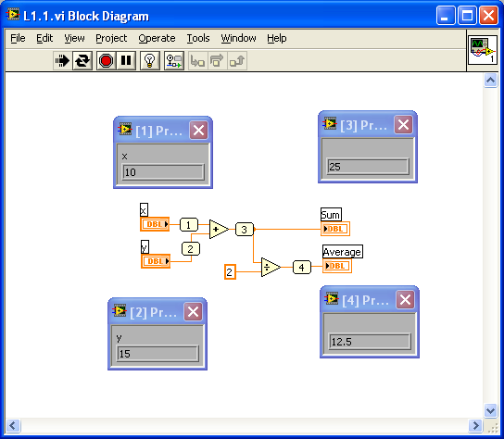The height and width of the screenshot is (439, 504).
Task: Click the horizontal scrollbar left arrow
Action: [x=13, y=425]
